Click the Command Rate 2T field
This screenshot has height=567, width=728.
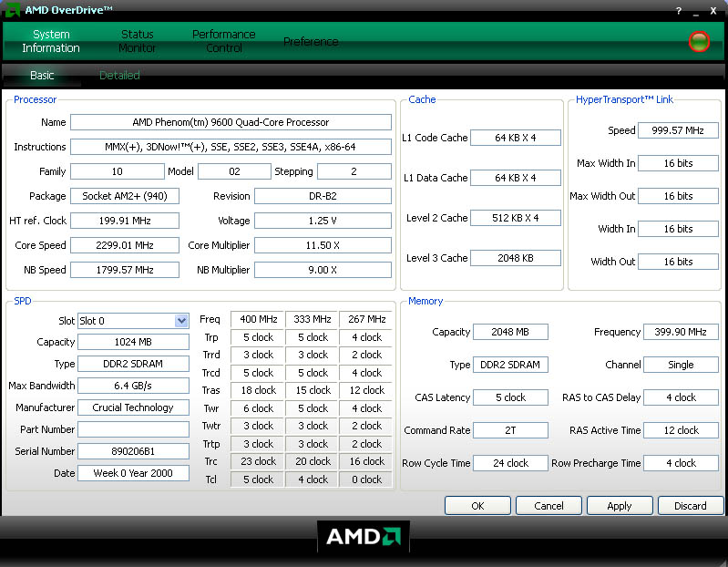510,430
